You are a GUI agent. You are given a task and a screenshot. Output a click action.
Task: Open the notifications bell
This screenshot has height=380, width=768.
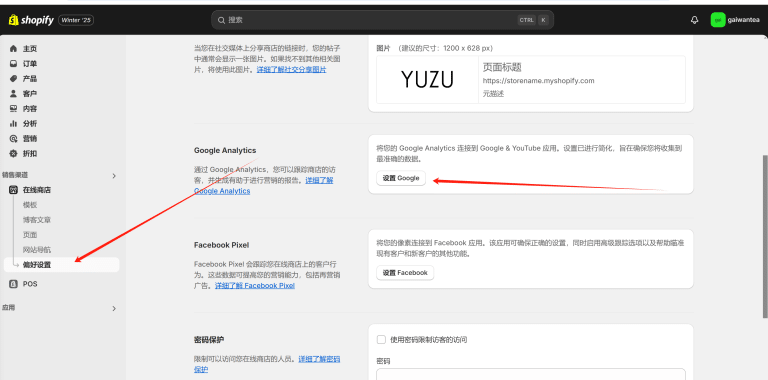pyautogui.click(x=694, y=20)
